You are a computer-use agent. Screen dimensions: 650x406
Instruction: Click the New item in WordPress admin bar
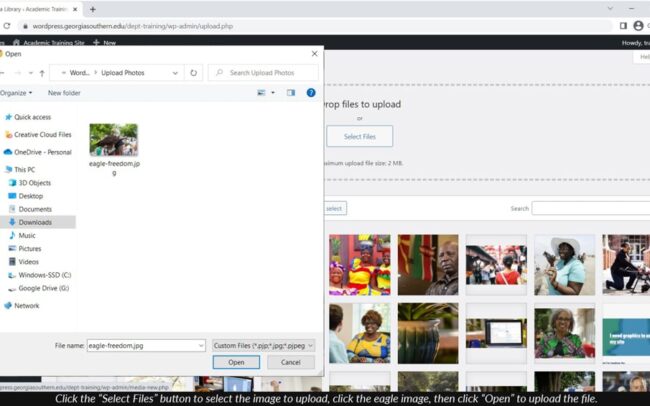[104, 43]
